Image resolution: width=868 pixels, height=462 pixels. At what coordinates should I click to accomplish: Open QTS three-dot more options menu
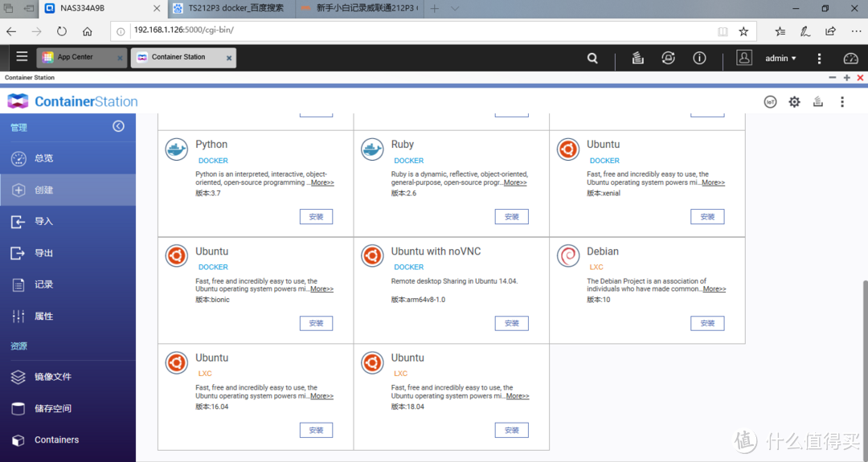point(819,58)
